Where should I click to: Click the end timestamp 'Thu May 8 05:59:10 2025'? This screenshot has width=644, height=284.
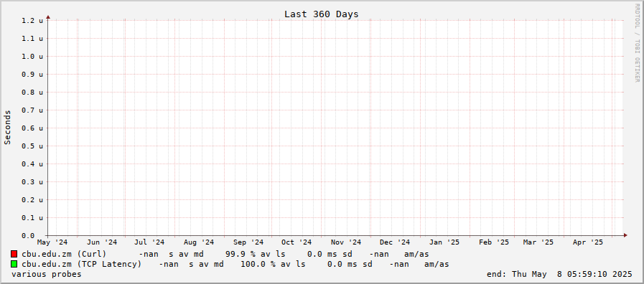point(572,274)
